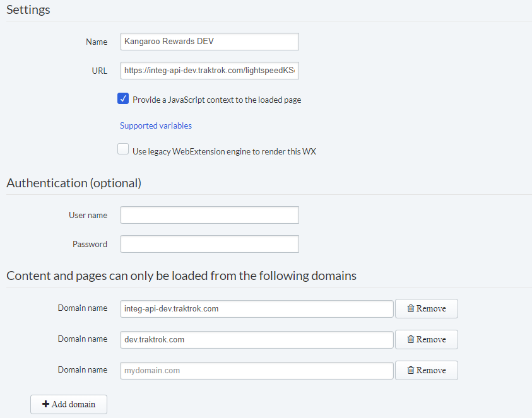Click the Authentication (optional) heading
This screenshot has height=418, width=532.
[74, 183]
